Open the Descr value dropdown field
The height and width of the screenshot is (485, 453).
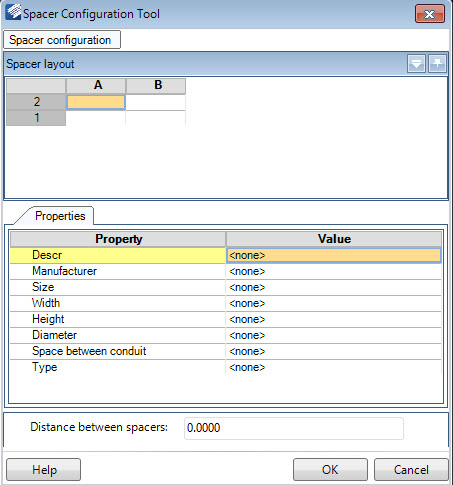[334, 255]
